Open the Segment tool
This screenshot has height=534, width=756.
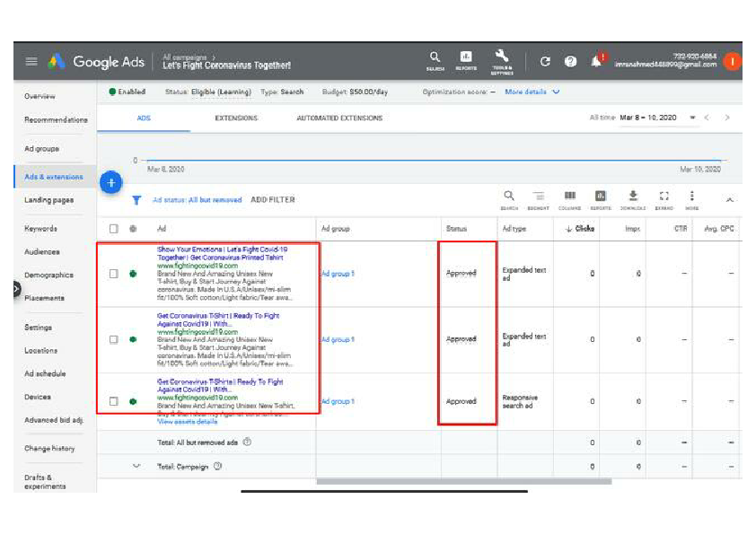[538, 200]
